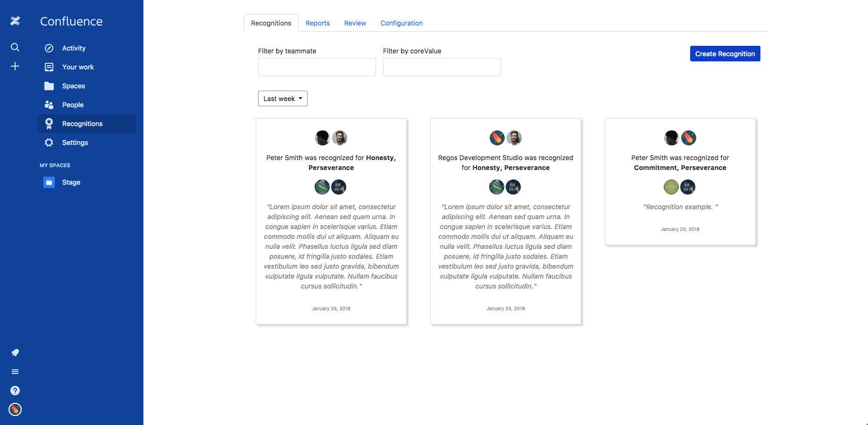
Task: Open the search in the sidebar
Action: coord(15,47)
